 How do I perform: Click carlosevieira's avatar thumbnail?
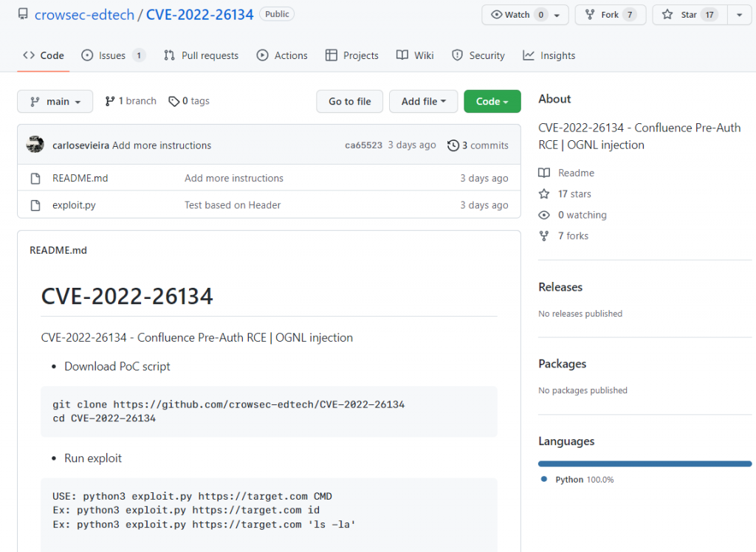pos(35,145)
